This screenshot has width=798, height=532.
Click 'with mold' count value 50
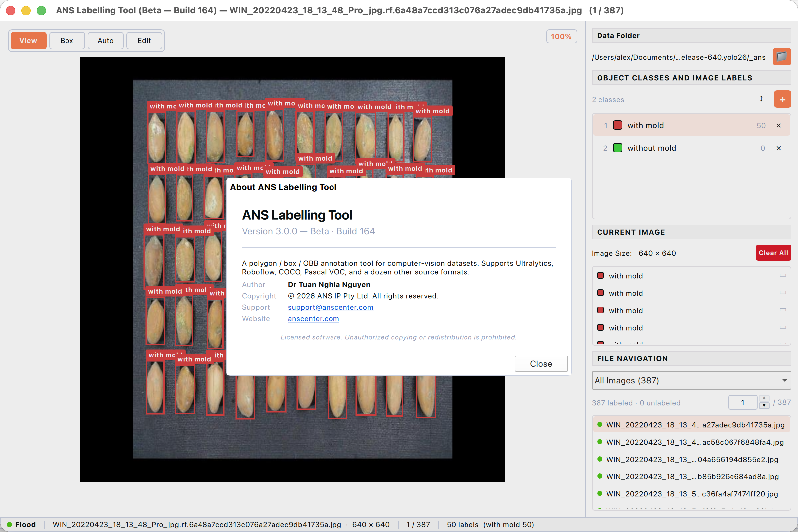coord(761,126)
